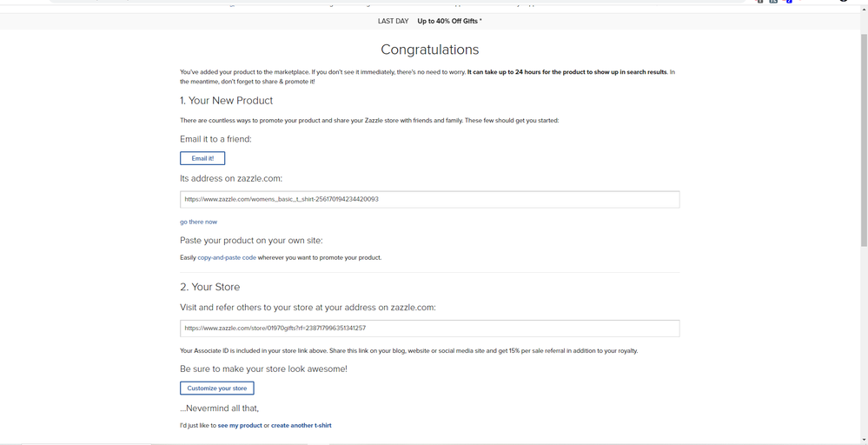Click the Email it! button
Screen dimensions: 868x445
[x=202, y=158]
